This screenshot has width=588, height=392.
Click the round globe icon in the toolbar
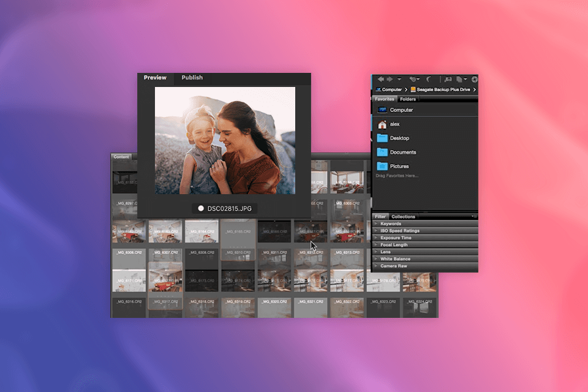click(x=474, y=79)
